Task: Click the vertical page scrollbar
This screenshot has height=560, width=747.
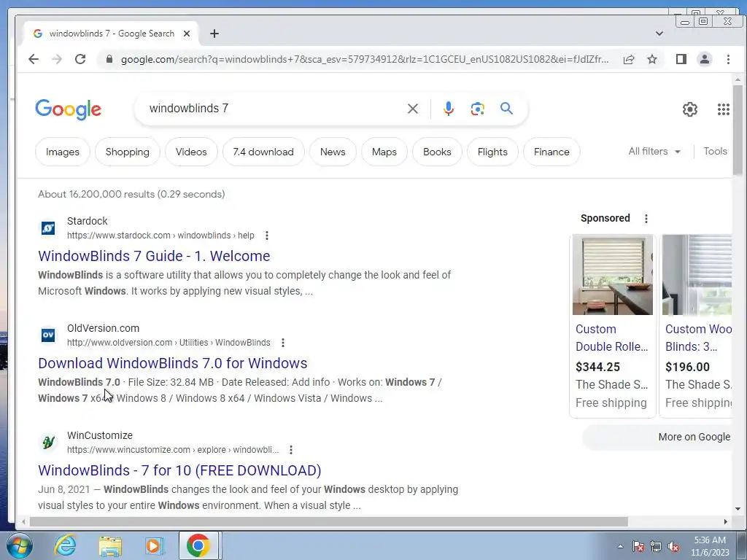Action: pyautogui.click(x=738, y=130)
